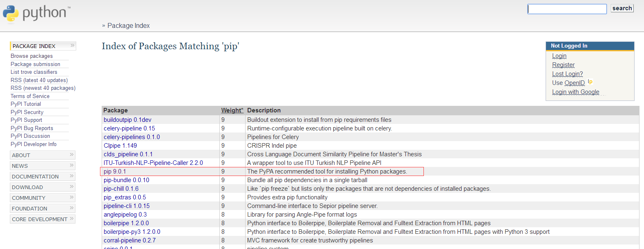Open Package submission link

(x=35, y=64)
